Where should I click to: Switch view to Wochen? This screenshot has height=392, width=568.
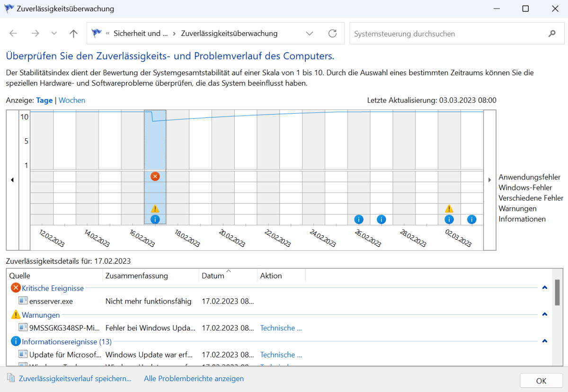coord(72,100)
